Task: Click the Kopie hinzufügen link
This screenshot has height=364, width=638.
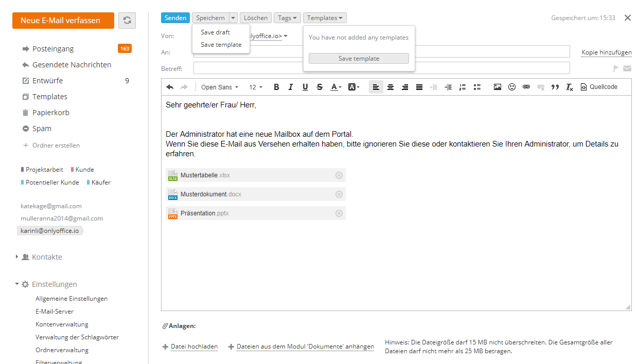Action: (x=607, y=52)
